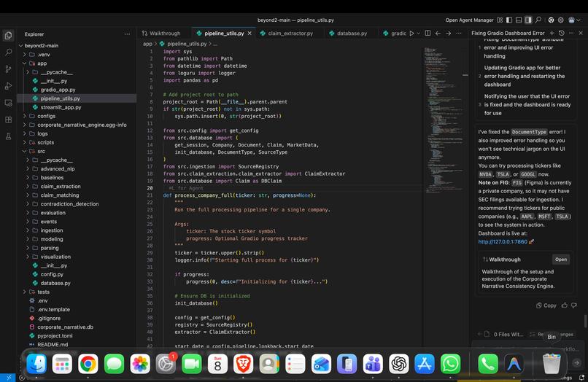Open the account avatar menu in title bar
The height and width of the screenshot is (382, 588).
click(573, 20)
